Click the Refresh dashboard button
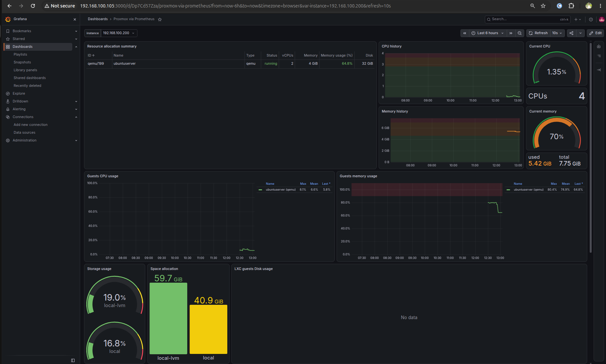The width and height of the screenshot is (606, 364). tap(538, 33)
